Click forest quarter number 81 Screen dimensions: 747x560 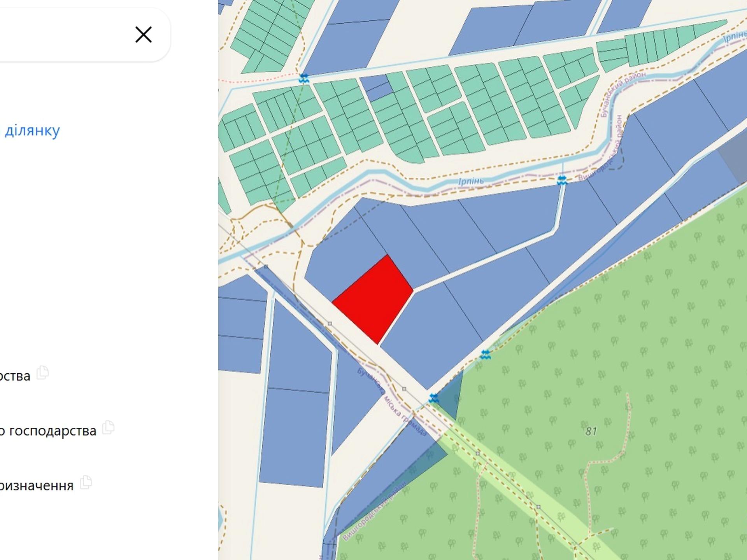(x=591, y=431)
